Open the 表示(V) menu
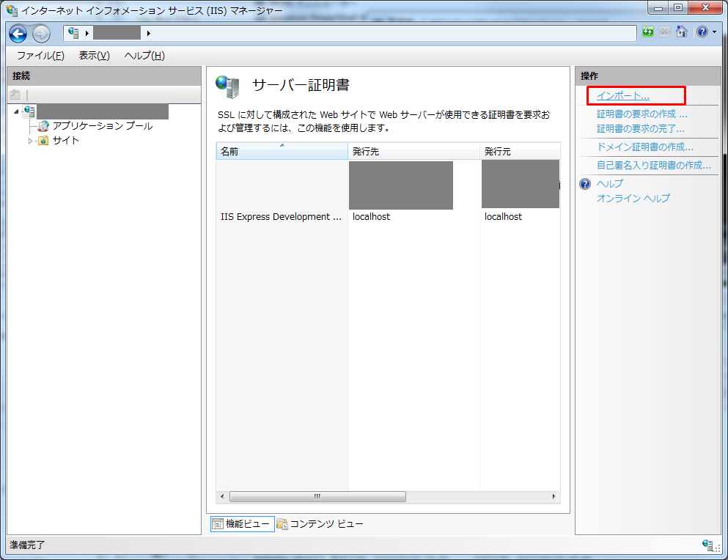The height and width of the screenshot is (560, 728). click(95, 56)
